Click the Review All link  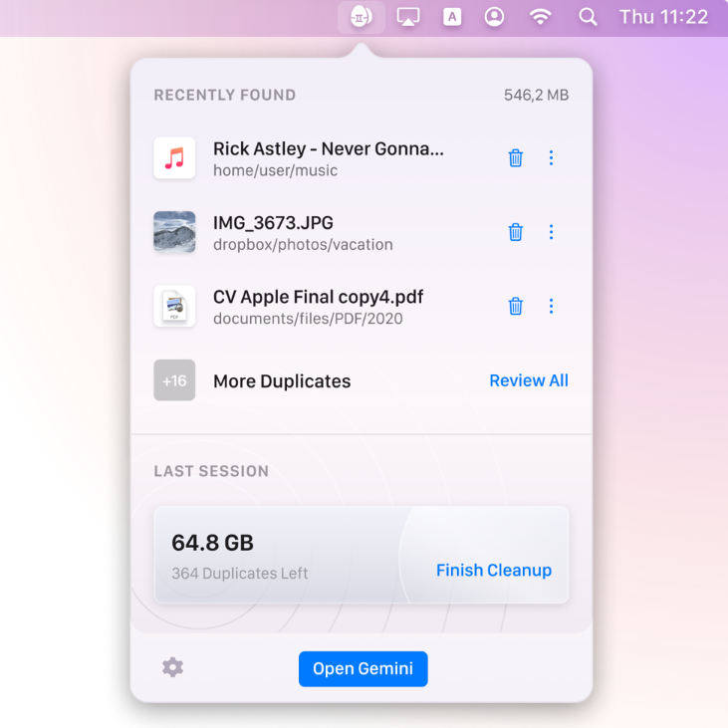point(529,380)
